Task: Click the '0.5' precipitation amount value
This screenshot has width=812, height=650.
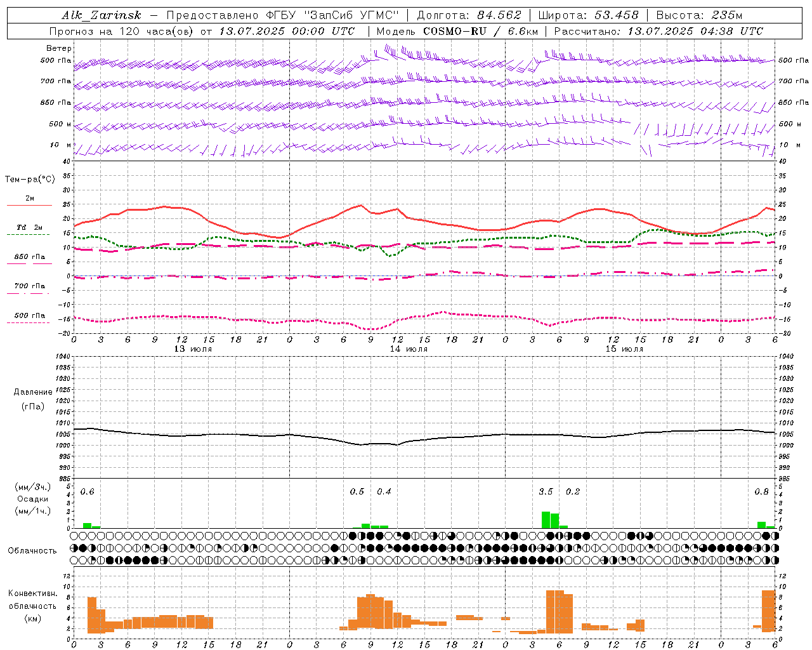Action: click(x=357, y=492)
